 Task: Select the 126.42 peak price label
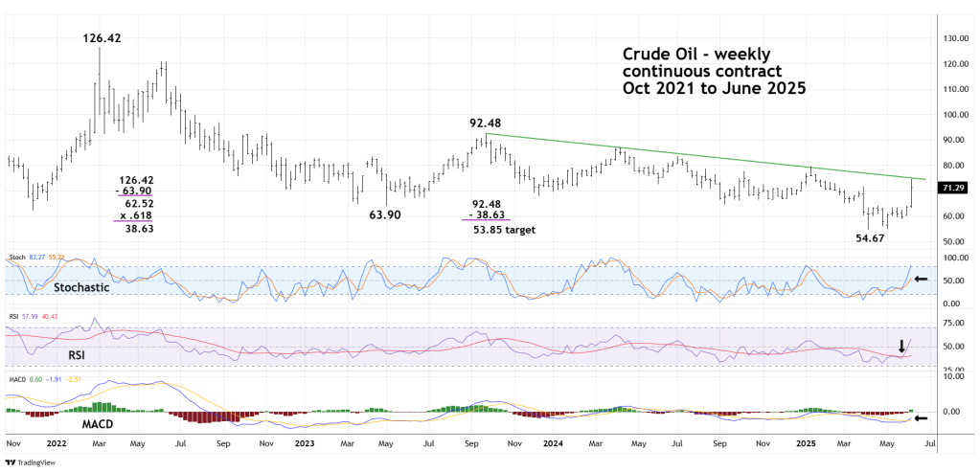tap(101, 38)
